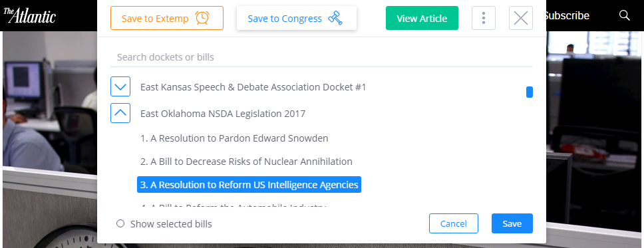Open the three-dot more options menu

pyautogui.click(x=484, y=18)
